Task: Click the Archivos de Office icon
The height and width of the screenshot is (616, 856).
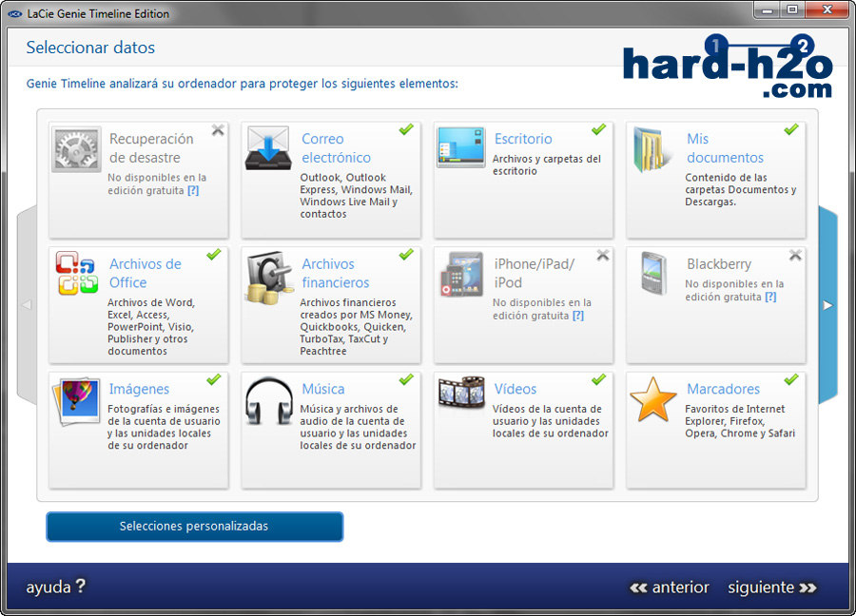Action: [x=76, y=273]
